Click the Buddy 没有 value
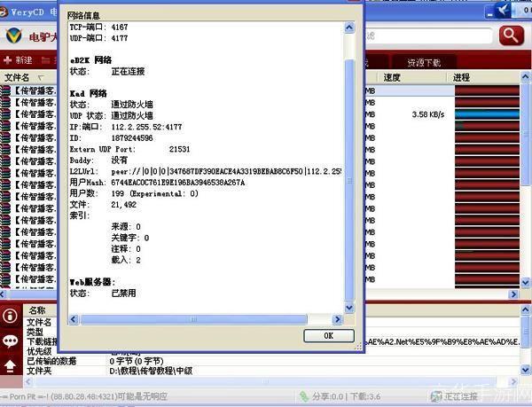Image resolution: width=532 pixels, height=407 pixels. (120, 160)
